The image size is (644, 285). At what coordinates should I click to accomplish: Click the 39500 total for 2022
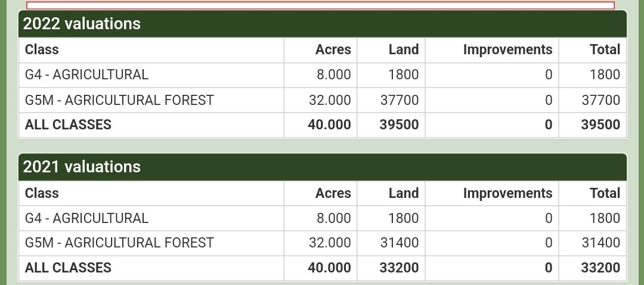(600, 125)
